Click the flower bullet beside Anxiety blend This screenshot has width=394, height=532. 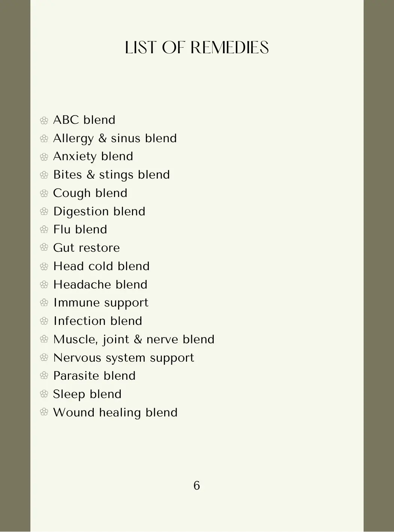(44, 157)
